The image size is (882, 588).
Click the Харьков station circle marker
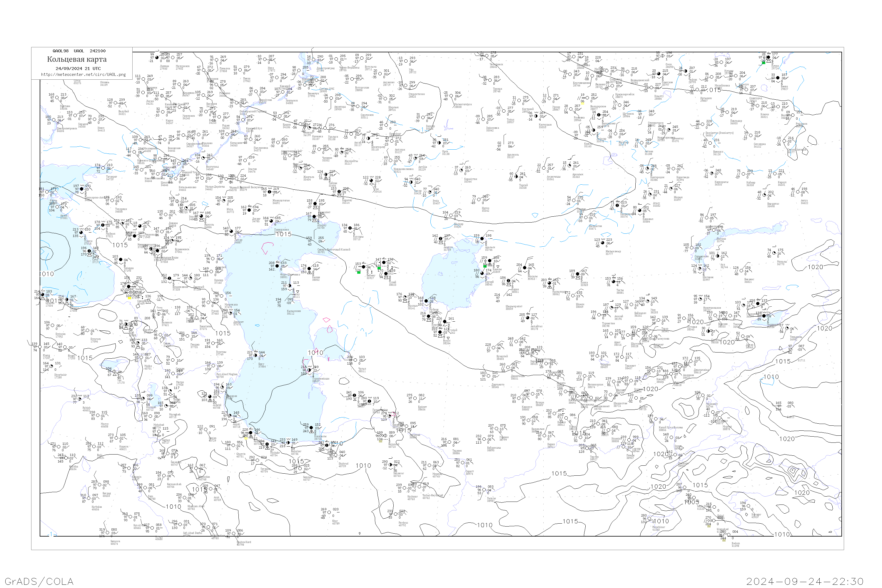click(x=75, y=116)
